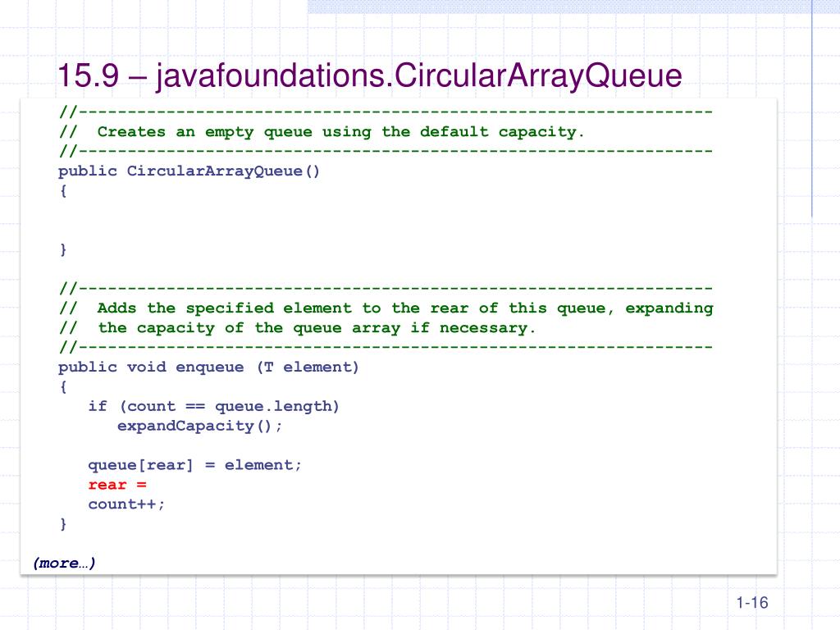Viewport: 840px width, 630px height.
Task: Click the slide number '1-16'
Action: click(752, 603)
